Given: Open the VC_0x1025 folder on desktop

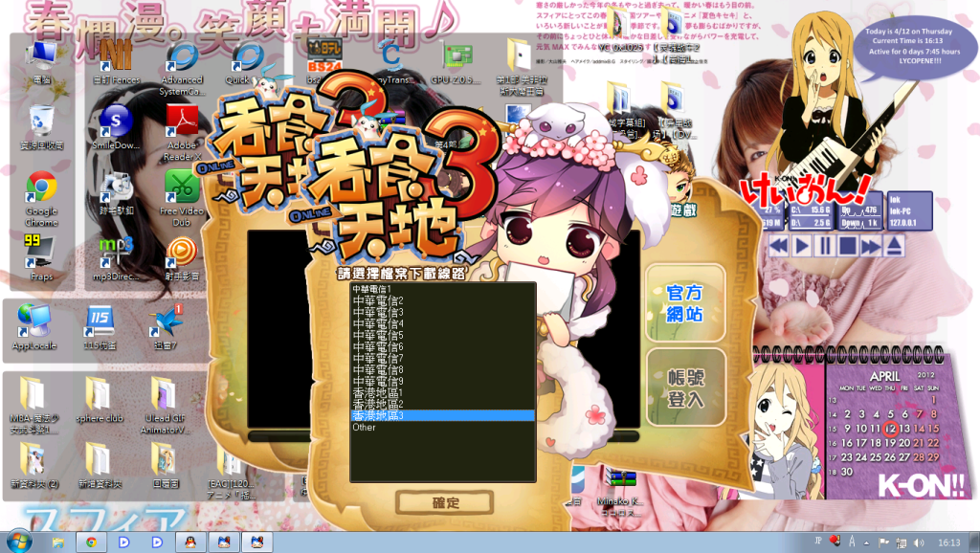Looking at the screenshot, I should (x=620, y=32).
